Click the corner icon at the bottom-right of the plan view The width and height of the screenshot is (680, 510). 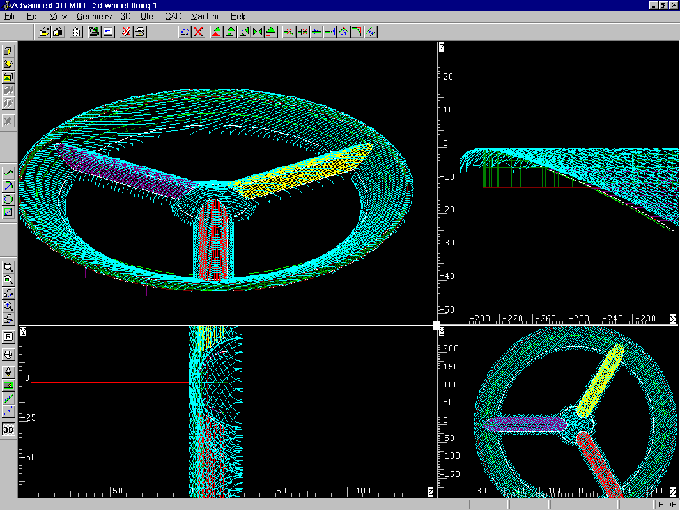[673, 492]
